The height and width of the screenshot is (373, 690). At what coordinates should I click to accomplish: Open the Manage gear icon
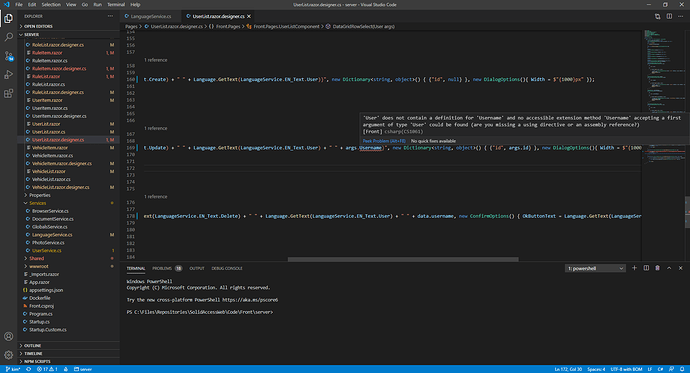coord(8,355)
